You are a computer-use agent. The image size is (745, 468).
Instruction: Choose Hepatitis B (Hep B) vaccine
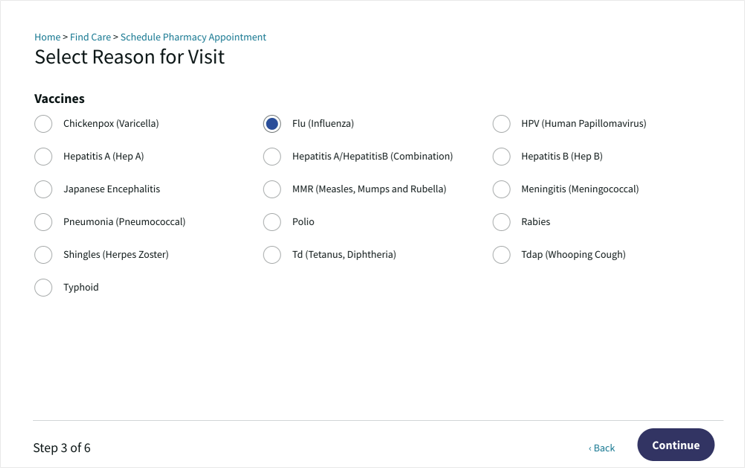click(x=502, y=157)
